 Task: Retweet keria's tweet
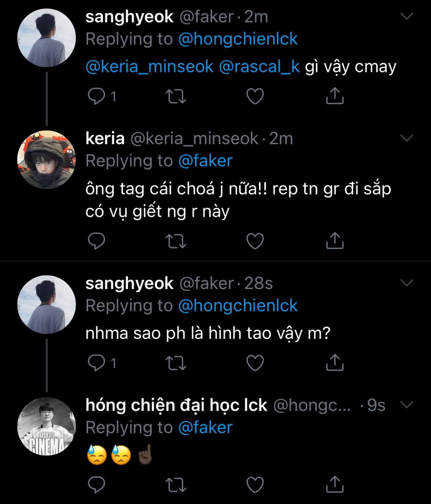pos(176,241)
